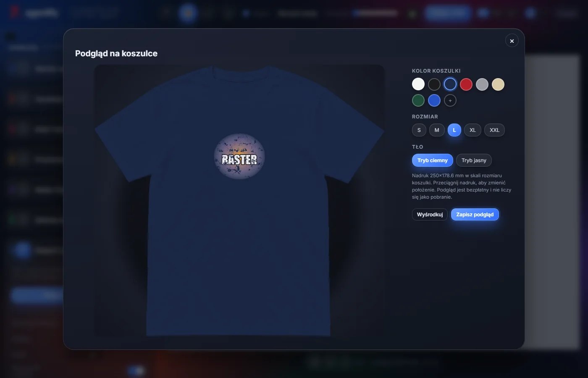Click the RASTER print on the shirt
Image resolution: width=588 pixels, height=378 pixels.
pyautogui.click(x=239, y=156)
